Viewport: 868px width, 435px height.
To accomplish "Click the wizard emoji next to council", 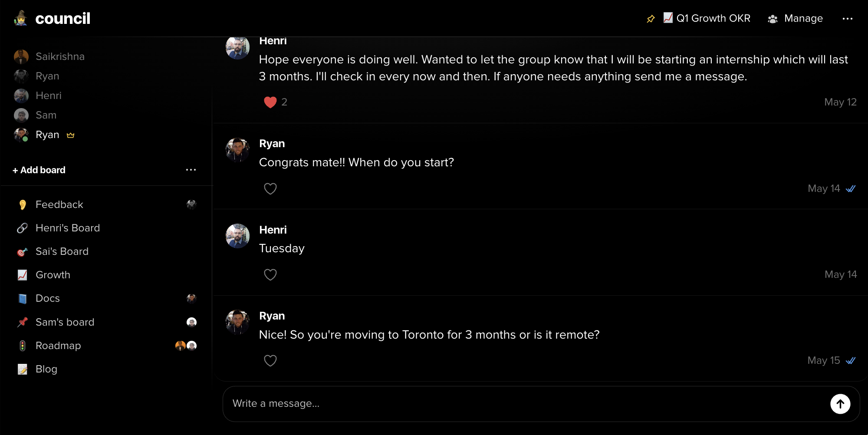I will click(19, 18).
